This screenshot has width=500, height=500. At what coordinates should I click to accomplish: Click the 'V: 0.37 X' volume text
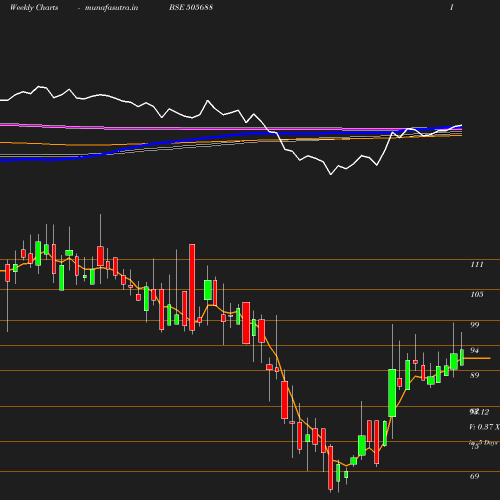point(484,427)
